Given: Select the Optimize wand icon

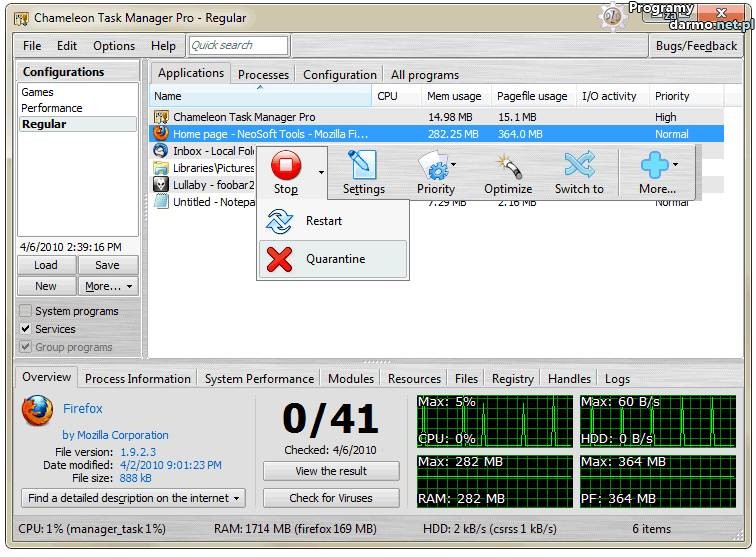Looking at the screenshot, I should pos(508,165).
